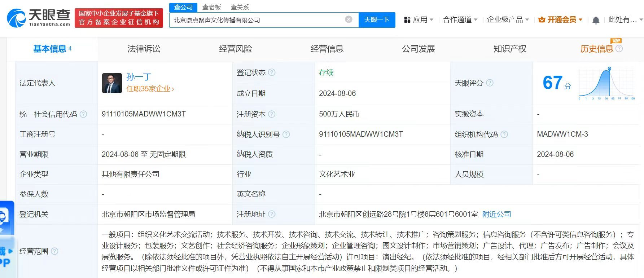Click the registered address 北京市朝阳区创远路28号院 text

tap(398, 214)
